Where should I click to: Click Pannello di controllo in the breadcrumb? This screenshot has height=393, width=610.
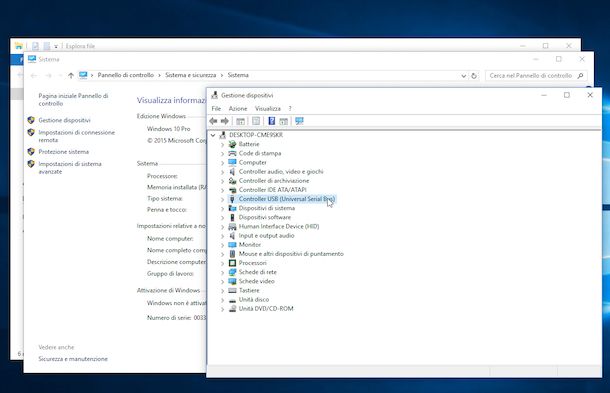[126, 75]
